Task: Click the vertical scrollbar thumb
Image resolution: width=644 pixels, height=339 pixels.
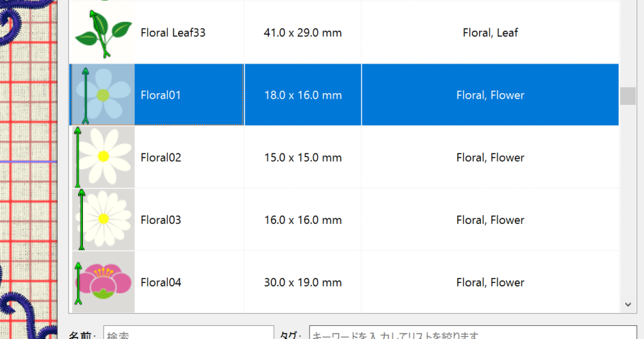Action: pos(628,96)
